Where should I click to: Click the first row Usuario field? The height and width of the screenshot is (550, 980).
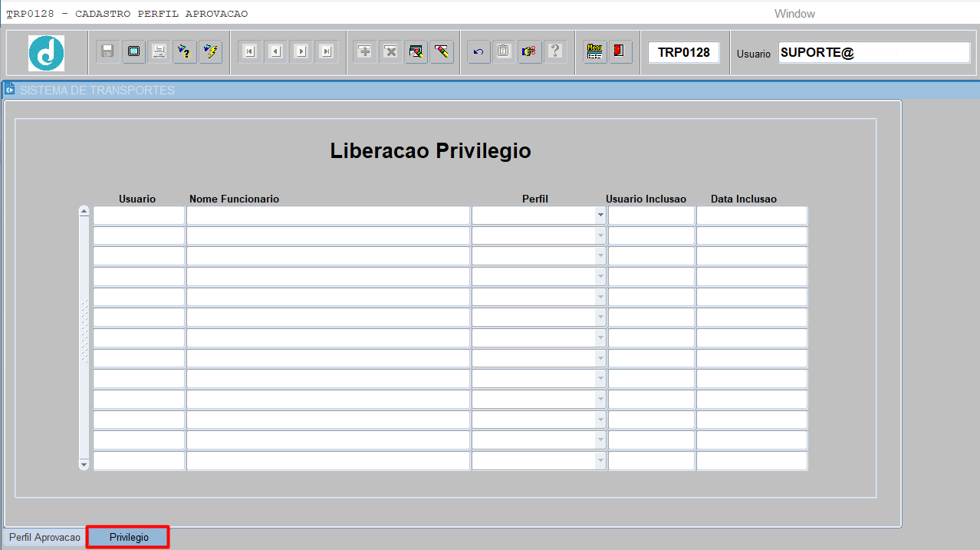click(139, 216)
